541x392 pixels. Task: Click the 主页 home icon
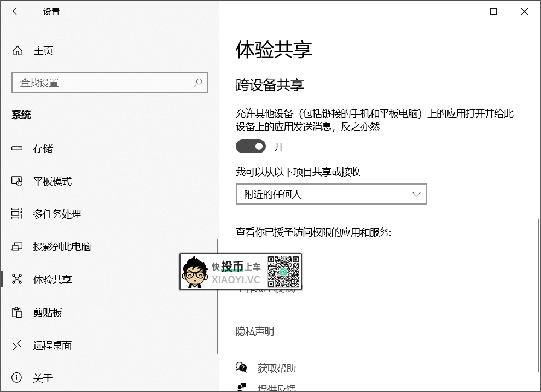[x=18, y=51]
